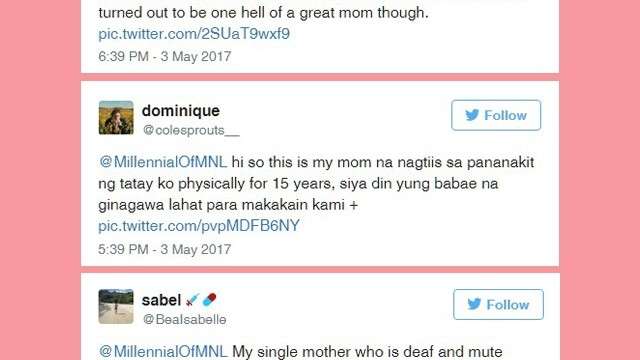Open @MillennialOfMNL mention in dominique's tweet
640x360 pixels.
[x=163, y=162]
